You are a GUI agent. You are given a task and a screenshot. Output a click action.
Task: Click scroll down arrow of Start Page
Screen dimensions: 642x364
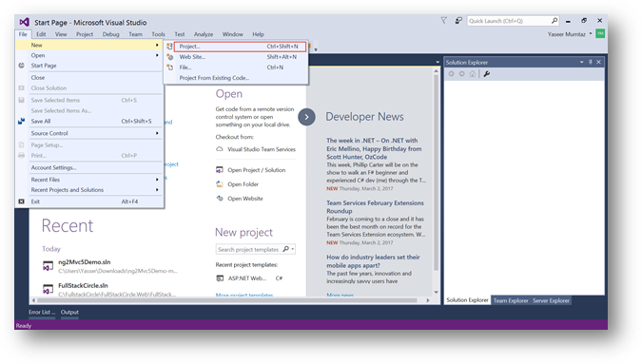[x=436, y=292]
